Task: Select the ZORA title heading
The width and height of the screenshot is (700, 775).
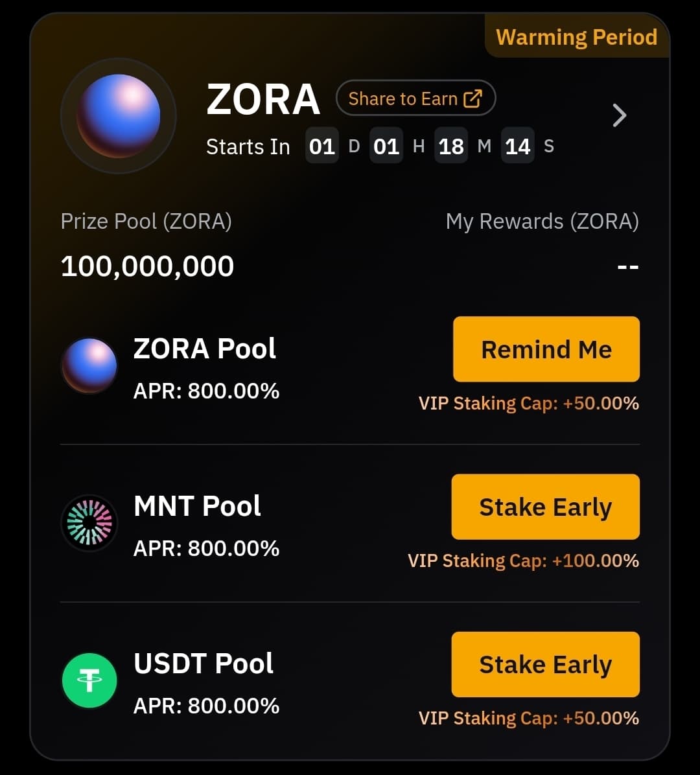Action: pyautogui.click(x=262, y=100)
